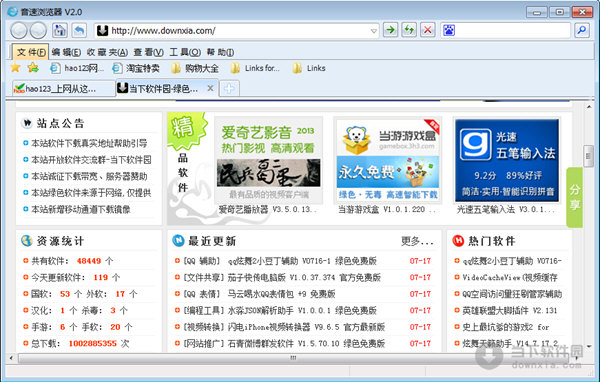Screen dimensions: 600x382
Task: Open notice 本站开放软件交流群
Action: (x=91, y=160)
